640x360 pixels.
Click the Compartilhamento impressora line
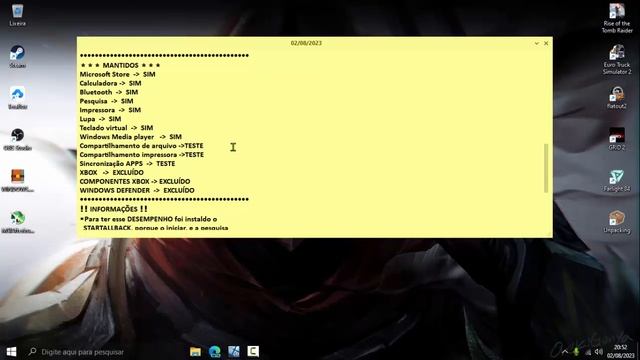coord(142,155)
